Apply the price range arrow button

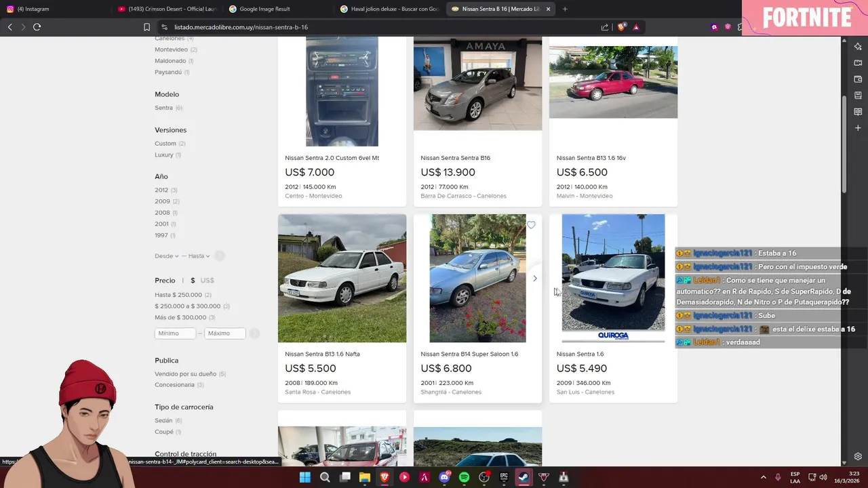point(254,333)
